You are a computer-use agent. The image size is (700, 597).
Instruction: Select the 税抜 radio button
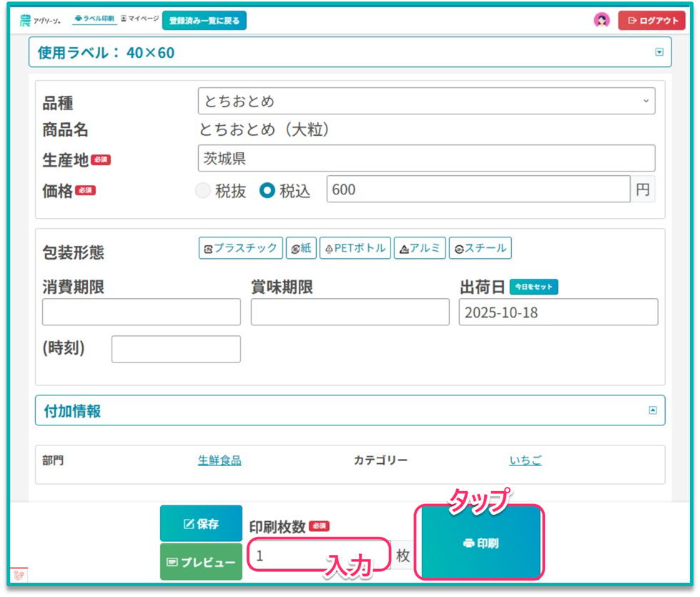click(203, 191)
